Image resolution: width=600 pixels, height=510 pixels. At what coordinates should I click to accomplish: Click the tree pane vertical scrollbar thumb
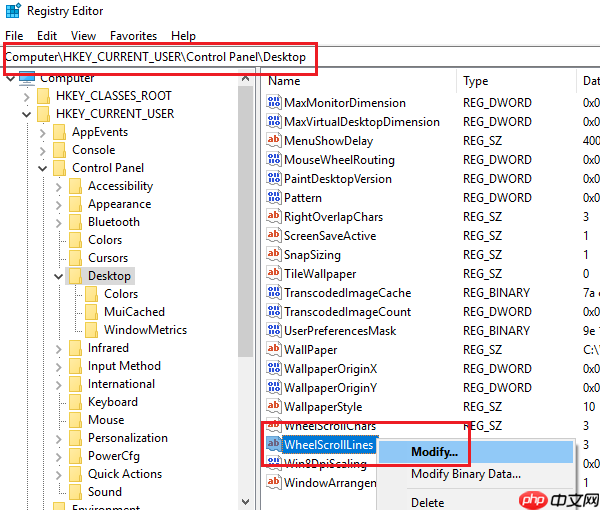click(246, 222)
